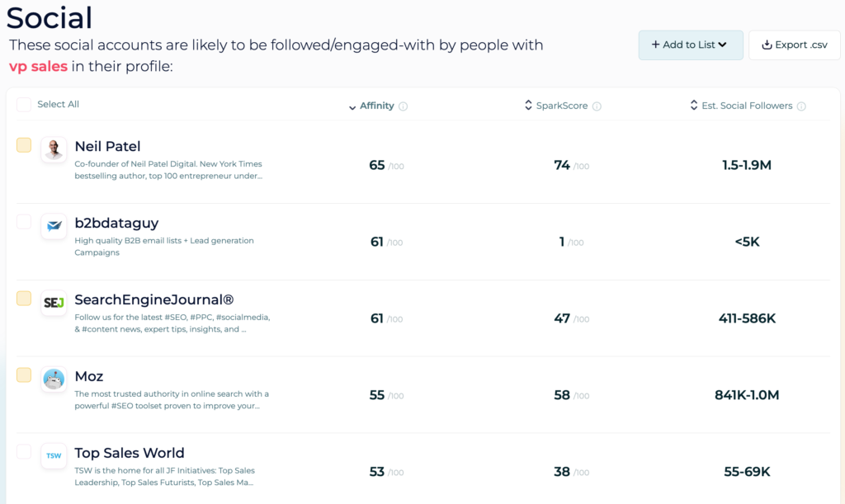Sort by the Affinity column

pyautogui.click(x=371, y=106)
